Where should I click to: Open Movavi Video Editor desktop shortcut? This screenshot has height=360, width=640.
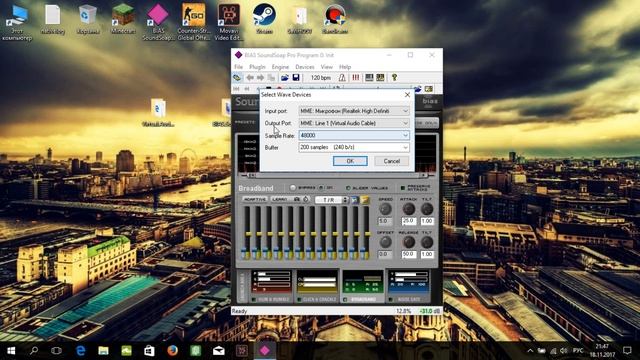coord(229,22)
